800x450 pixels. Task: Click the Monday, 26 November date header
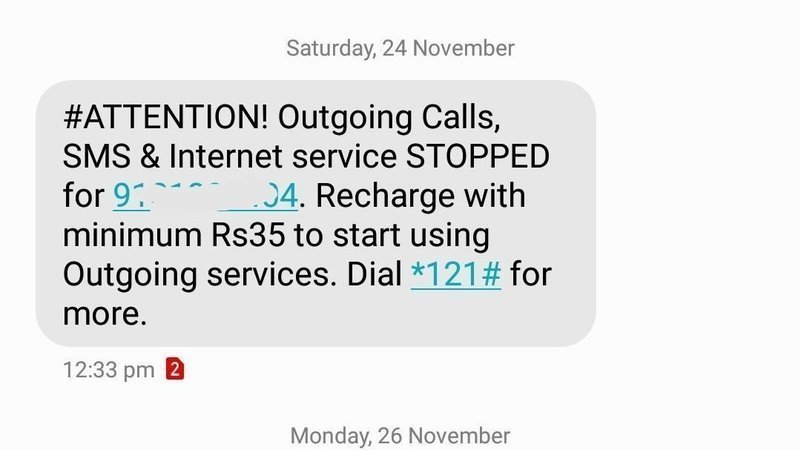point(400,436)
